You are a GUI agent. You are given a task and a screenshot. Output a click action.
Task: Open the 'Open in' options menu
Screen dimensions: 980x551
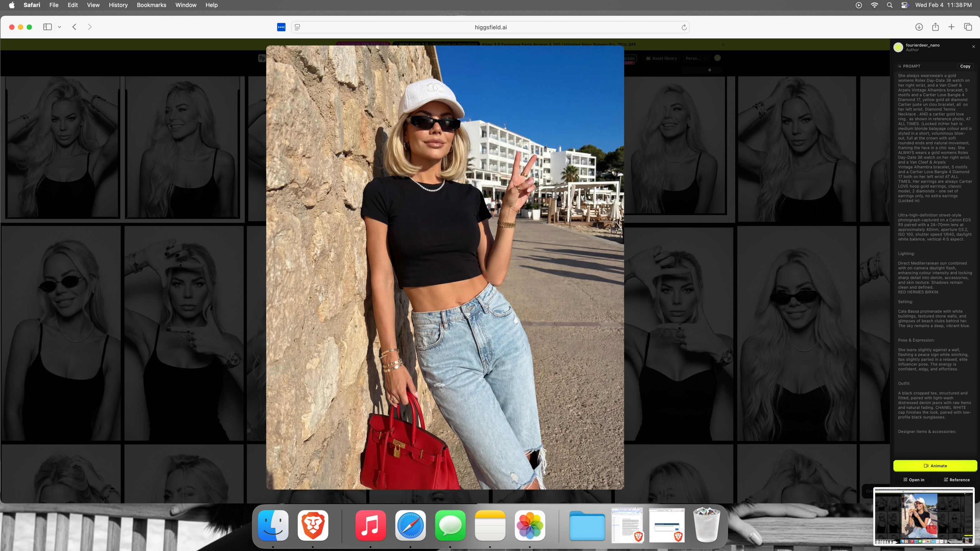[913, 479]
